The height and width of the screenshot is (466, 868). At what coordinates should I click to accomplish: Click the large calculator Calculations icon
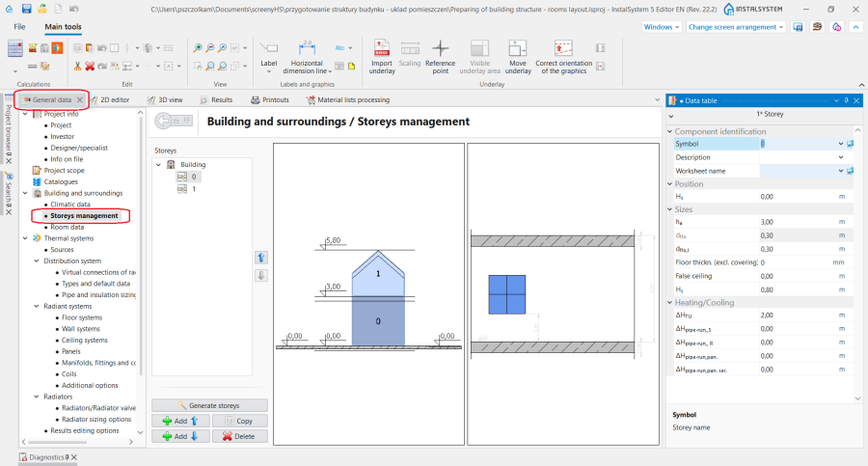pos(14,49)
